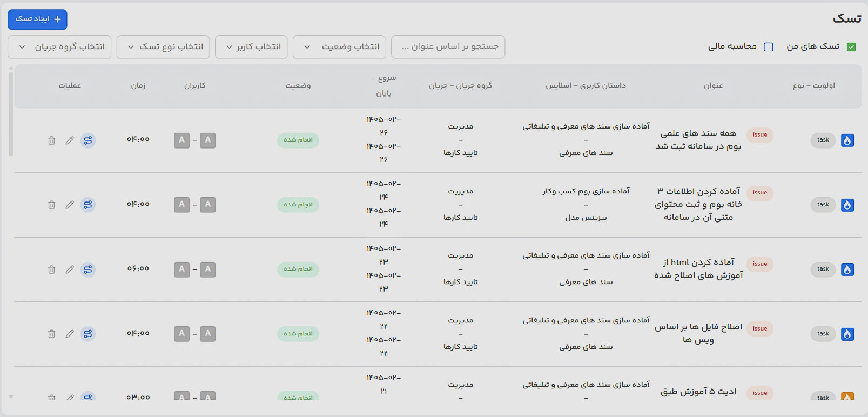Click انجام شده status badge of همه سند های علمی row
The height and width of the screenshot is (417, 868).
click(x=298, y=140)
